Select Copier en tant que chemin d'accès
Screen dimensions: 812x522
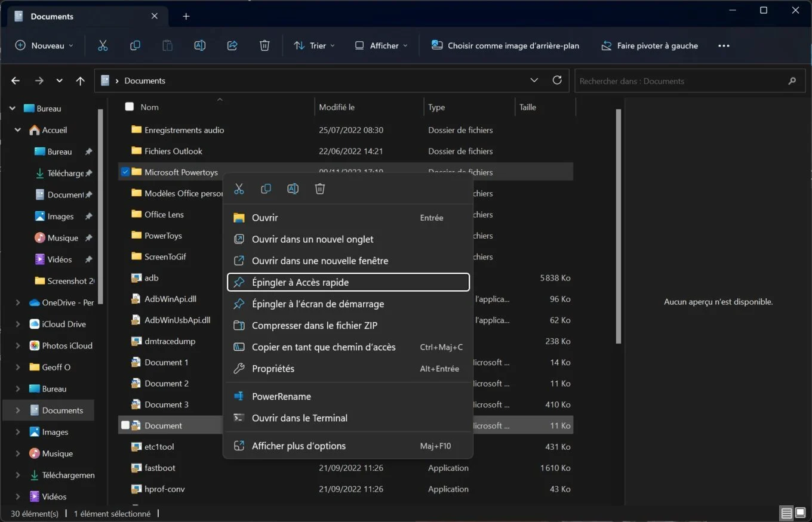point(348,347)
